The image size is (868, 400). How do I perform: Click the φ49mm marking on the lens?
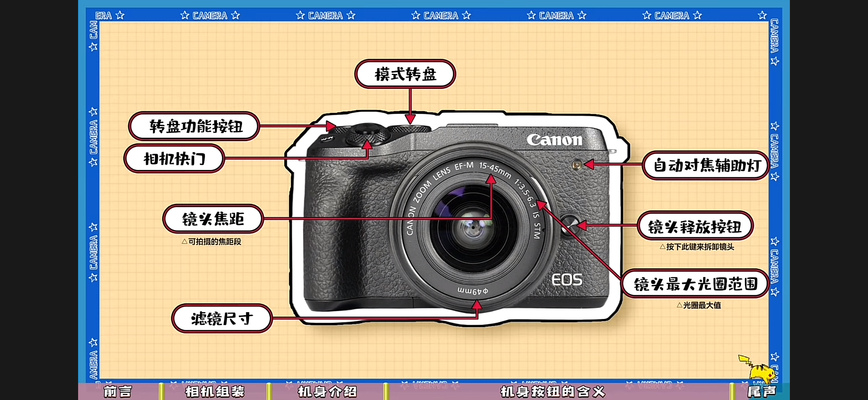pyautogui.click(x=473, y=291)
